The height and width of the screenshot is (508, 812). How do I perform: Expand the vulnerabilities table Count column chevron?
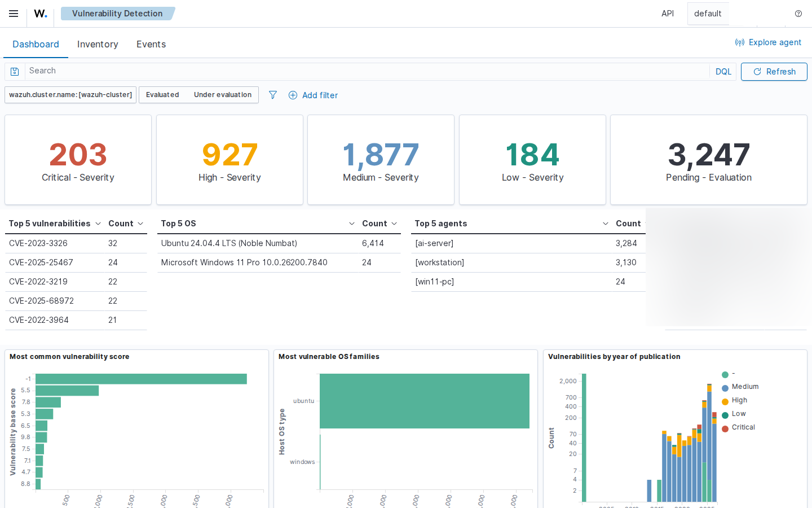coord(140,224)
